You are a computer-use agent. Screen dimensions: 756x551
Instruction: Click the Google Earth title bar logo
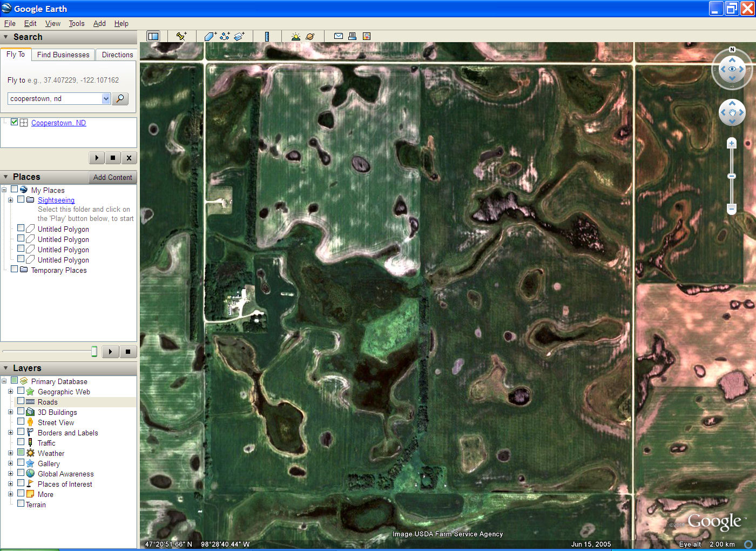click(6, 8)
